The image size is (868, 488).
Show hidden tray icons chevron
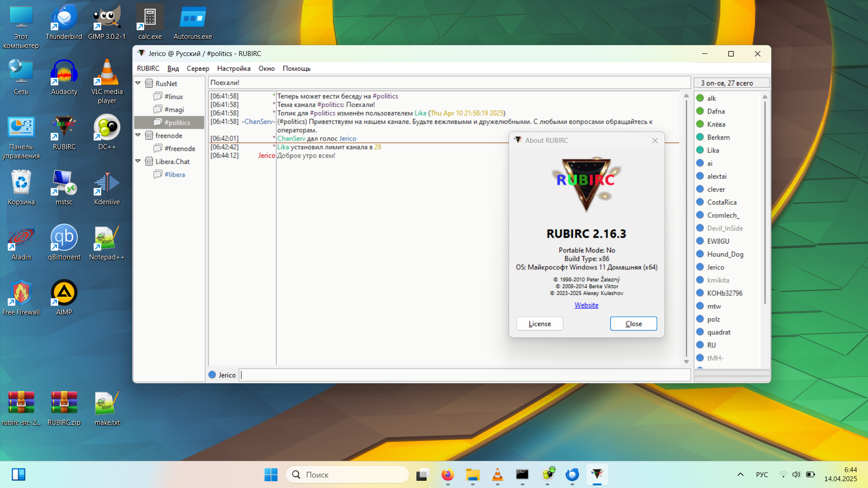[740, 474]
